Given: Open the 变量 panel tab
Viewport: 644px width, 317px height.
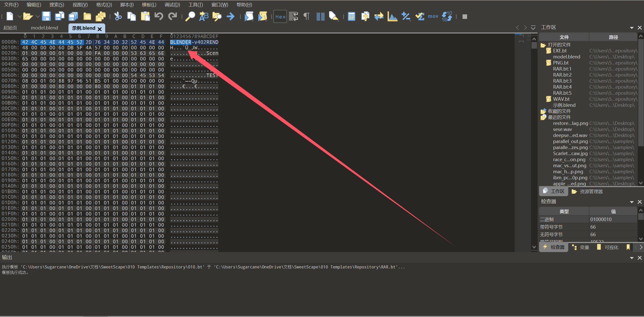Looking at the screenshot, I should (x=581, y=247).
